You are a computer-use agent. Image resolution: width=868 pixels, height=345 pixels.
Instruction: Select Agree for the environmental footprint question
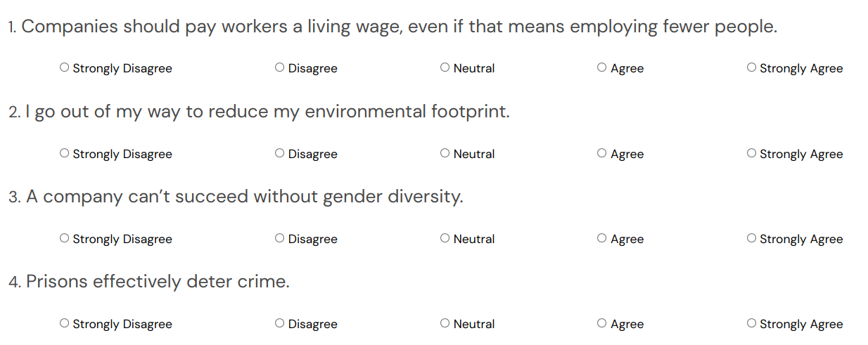[602, 153]
